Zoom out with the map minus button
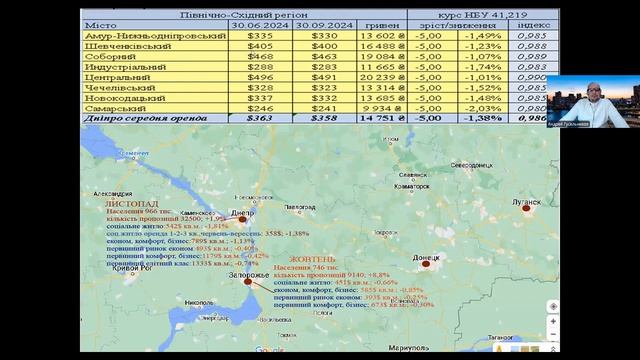640x360 pixels. 553,334
